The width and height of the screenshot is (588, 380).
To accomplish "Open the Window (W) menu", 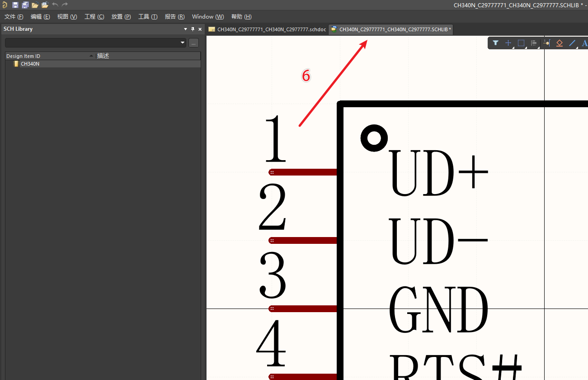I will tap(208, 17).
